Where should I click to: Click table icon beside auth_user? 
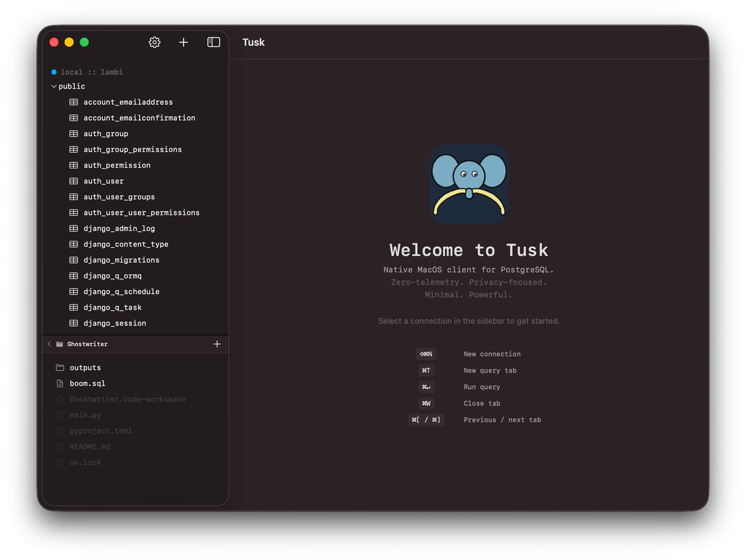tap(73, 181)
